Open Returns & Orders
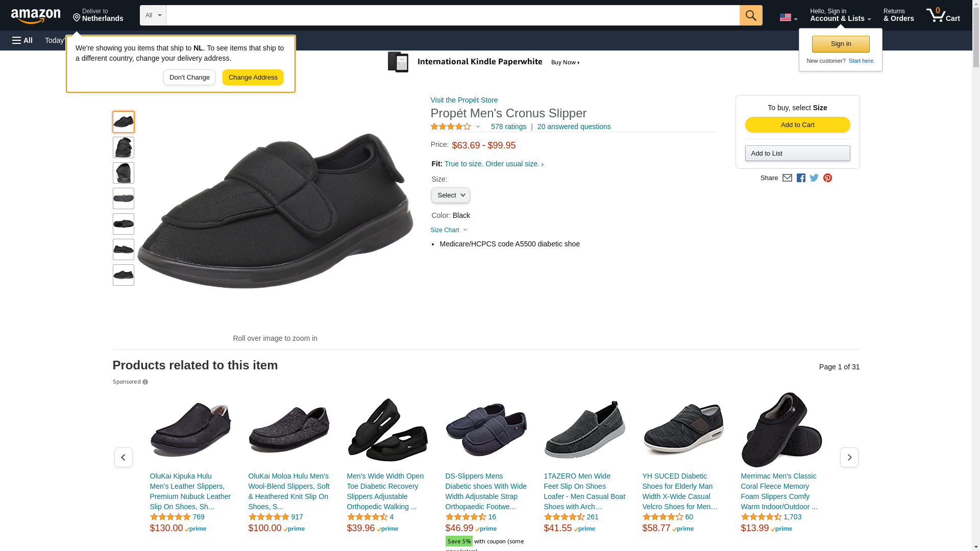980x551 pixels. pos(898,15)
